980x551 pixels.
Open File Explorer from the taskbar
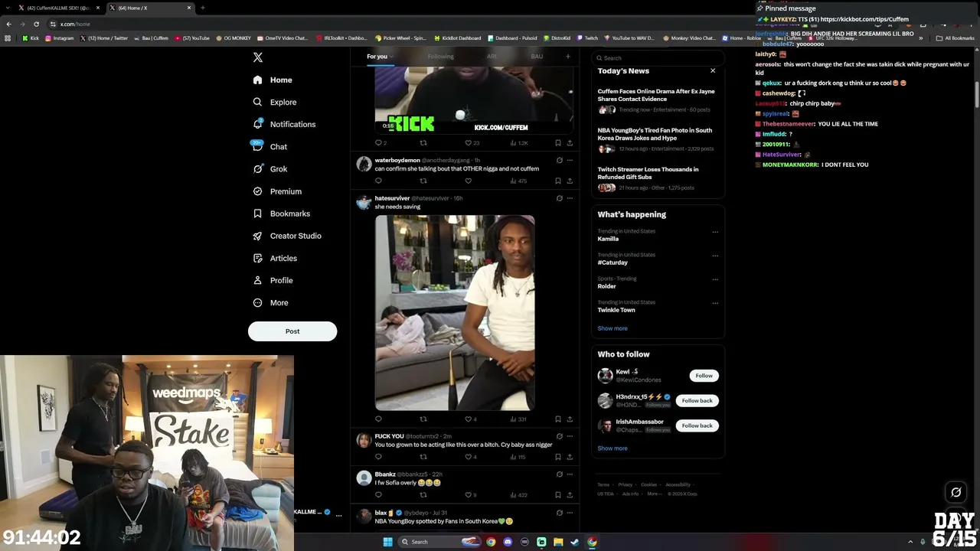point(558,542)
